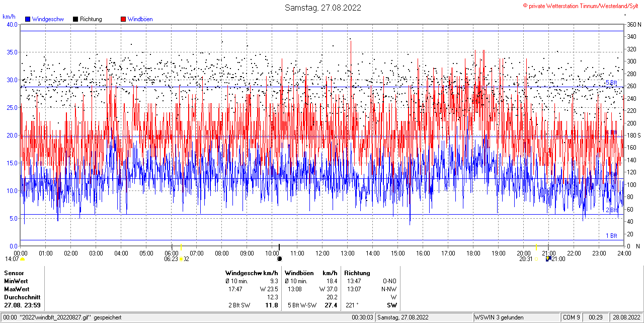The image size is (644, 323).
Task: Click the '27.08. 23:59' row label
Action: click(x=22, y=305)
